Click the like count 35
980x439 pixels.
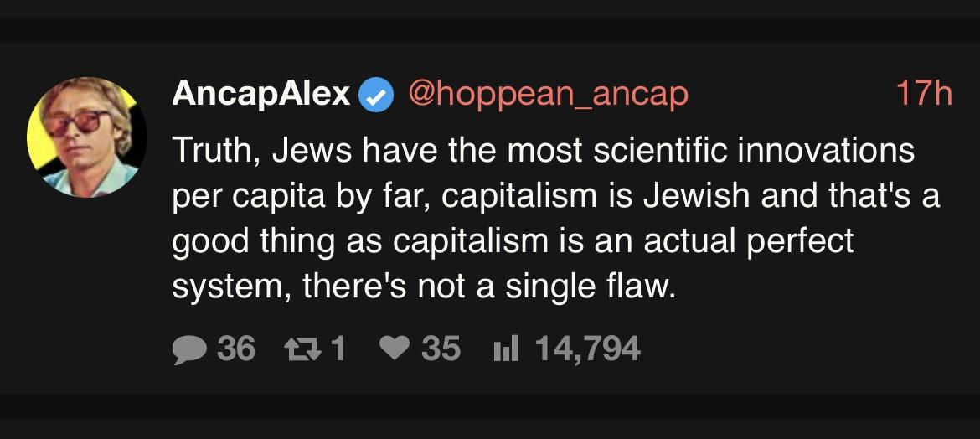(x=441, y=349)
